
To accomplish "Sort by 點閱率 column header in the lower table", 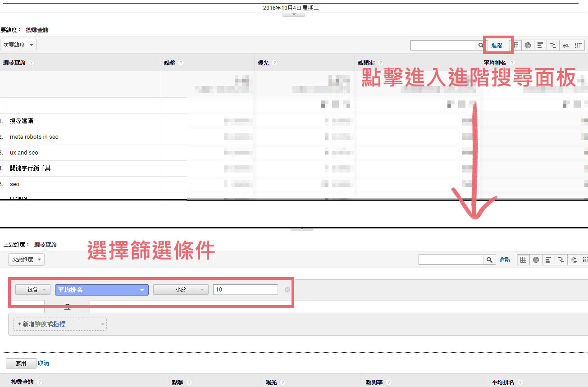I will tap(374, 382).
